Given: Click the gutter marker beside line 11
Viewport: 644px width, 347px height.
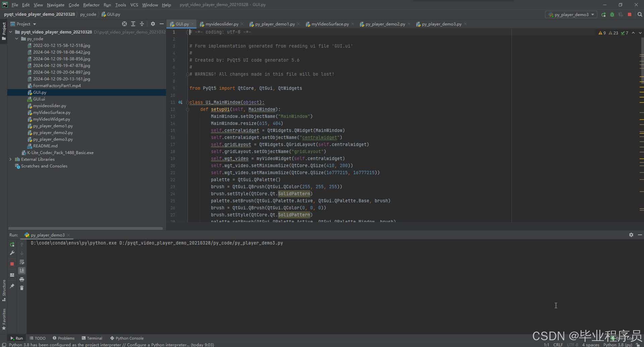Looking at the screenshot, I should (180, 102).
